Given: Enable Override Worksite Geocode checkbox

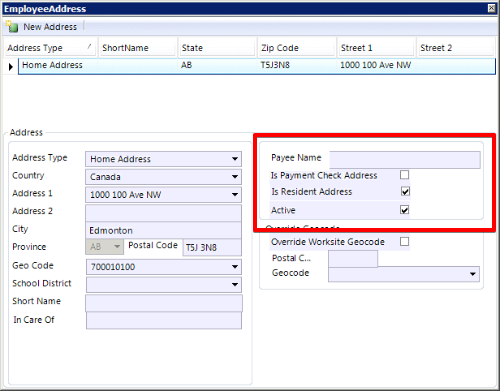Looking at the screenshot, I should 404,241.
